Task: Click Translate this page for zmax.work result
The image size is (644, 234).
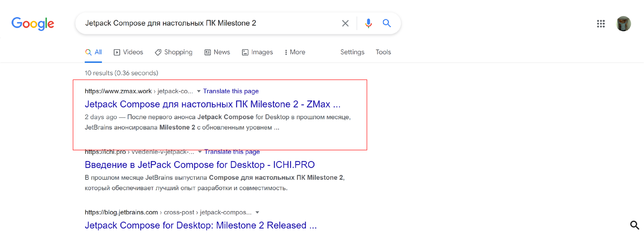Action: tap(231, 91)
